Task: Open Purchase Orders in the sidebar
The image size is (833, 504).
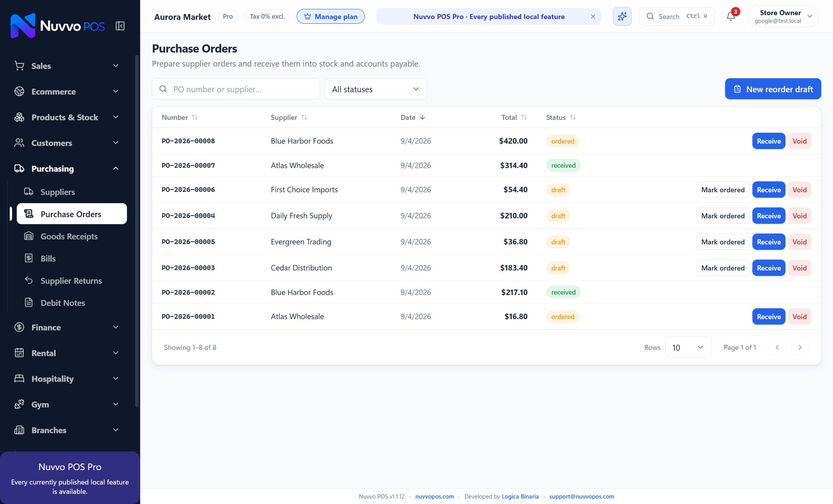Action: [72, 214]
